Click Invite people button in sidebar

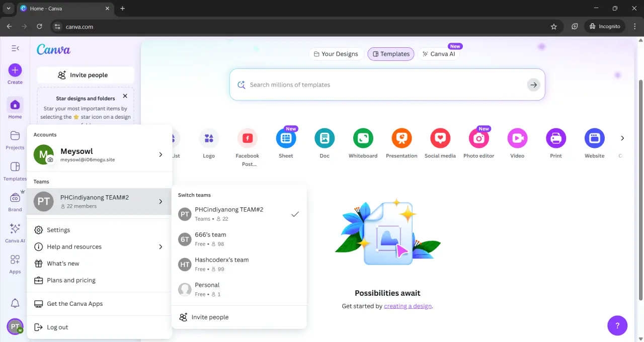(86, 75)
